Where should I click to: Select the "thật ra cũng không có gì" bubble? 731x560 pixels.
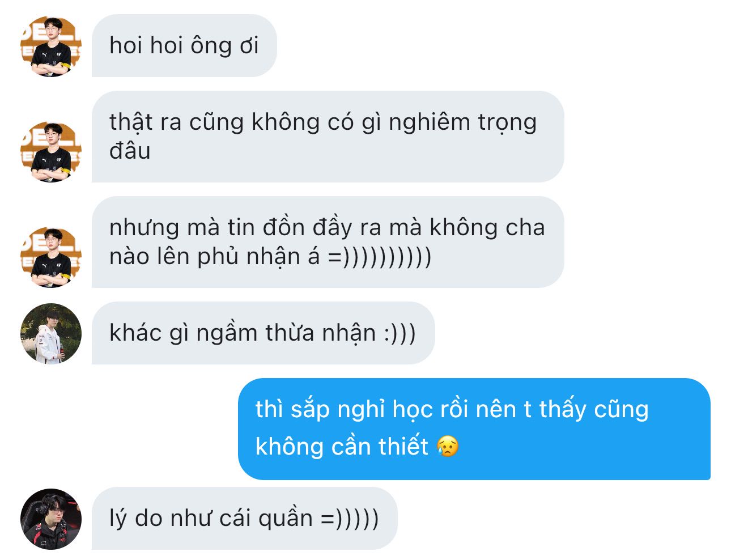point(328,137)
